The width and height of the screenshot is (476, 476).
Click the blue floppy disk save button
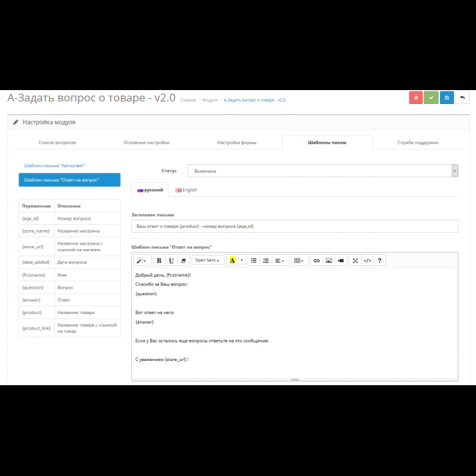[447, 97]
